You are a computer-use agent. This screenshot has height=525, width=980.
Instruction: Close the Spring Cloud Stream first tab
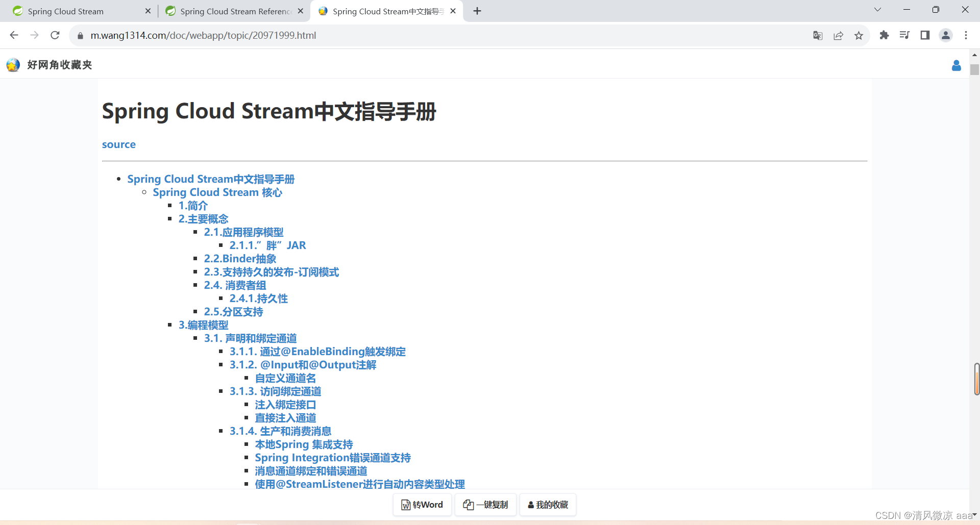[148, 11]
